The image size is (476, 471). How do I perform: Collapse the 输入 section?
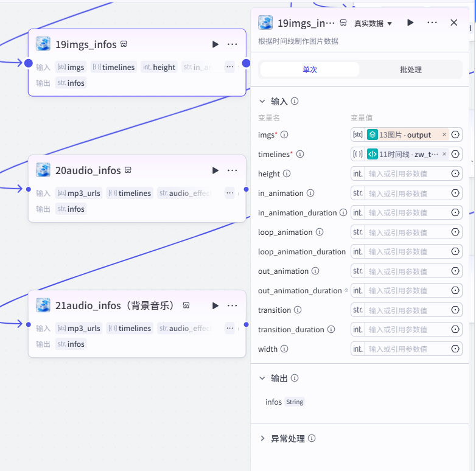pyautogui.click(x=262, y=102)
